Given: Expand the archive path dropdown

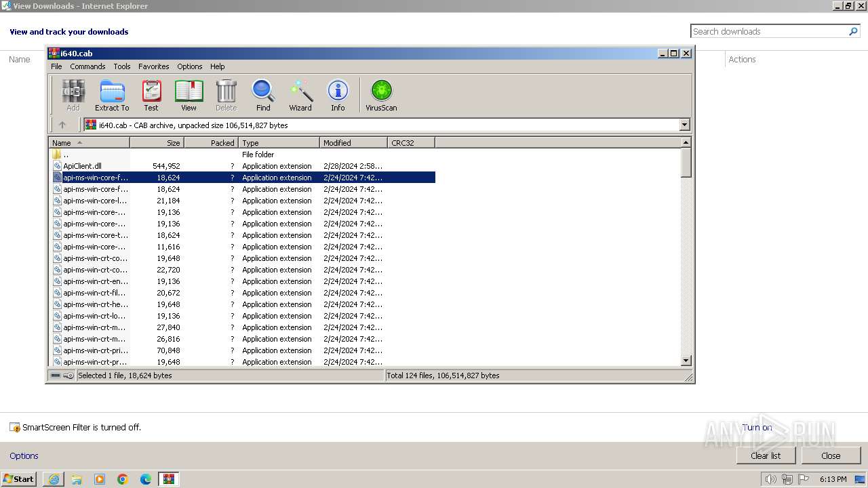Looking at the screenshot, I should [684, 125].
